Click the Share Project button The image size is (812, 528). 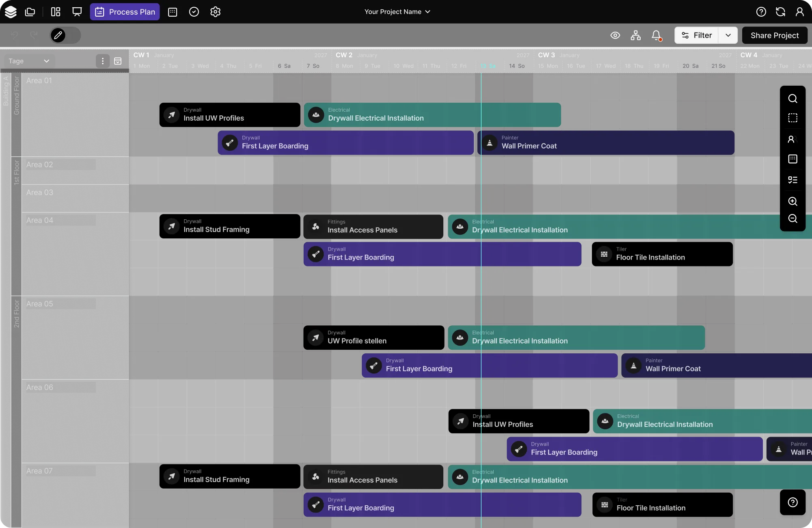pos(774,35)
